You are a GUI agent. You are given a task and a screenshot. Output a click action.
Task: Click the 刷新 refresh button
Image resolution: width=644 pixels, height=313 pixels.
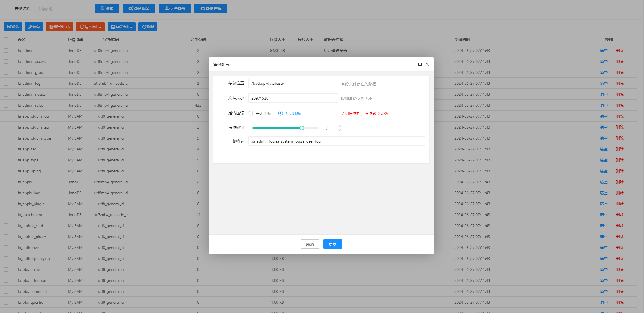(x=148, y=27)
